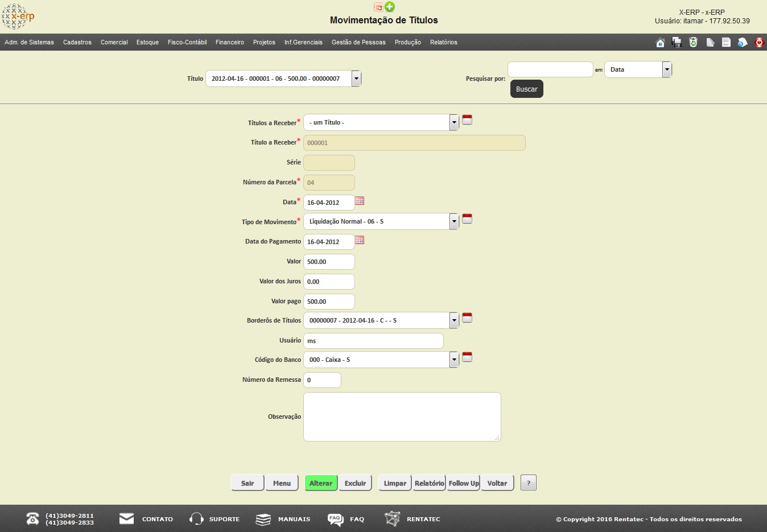Screen dimensions: 767x532
Task: Click the Valor dos Juros field
Action: pyautogui.click(x=329, y=282)
